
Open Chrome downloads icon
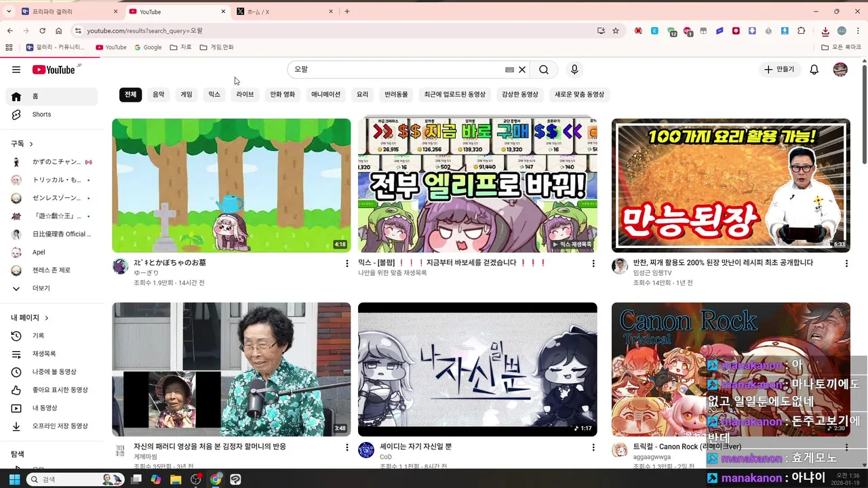(825, 30)
